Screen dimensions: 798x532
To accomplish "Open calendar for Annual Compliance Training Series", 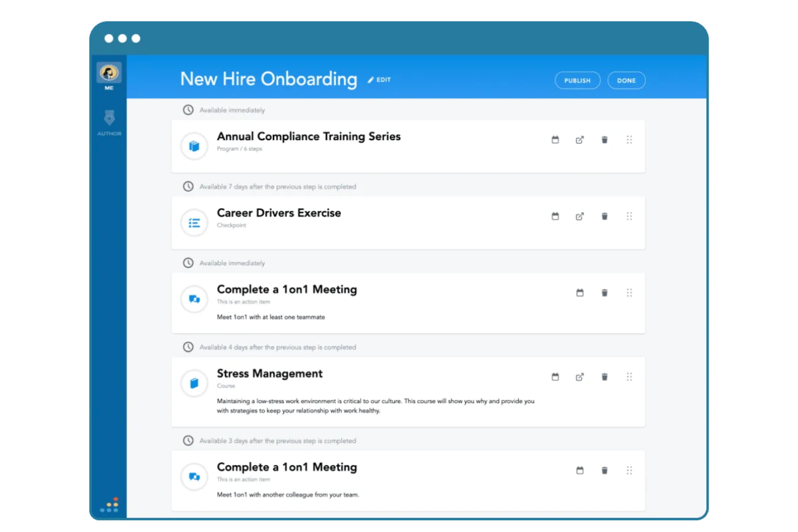I will click(x=555, y=140).
